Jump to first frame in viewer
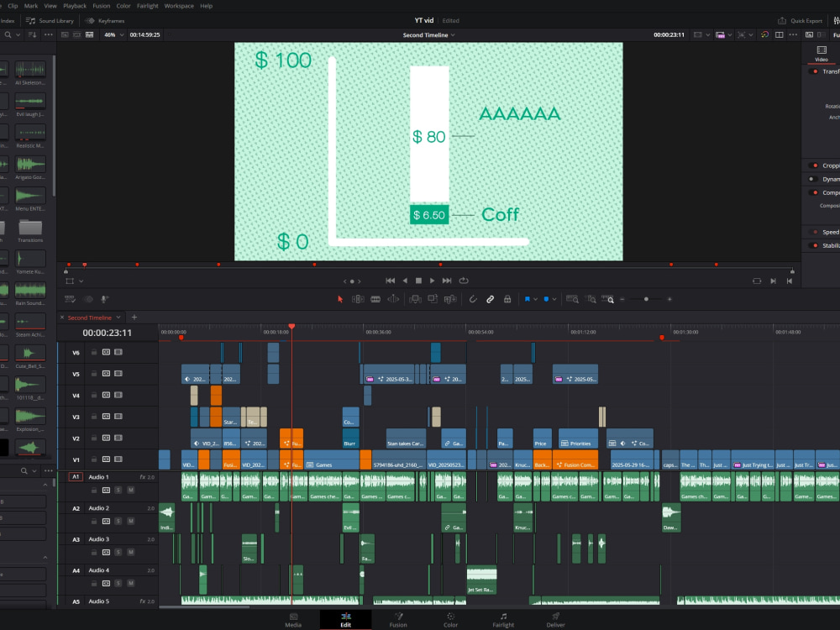 click(390, 281)
